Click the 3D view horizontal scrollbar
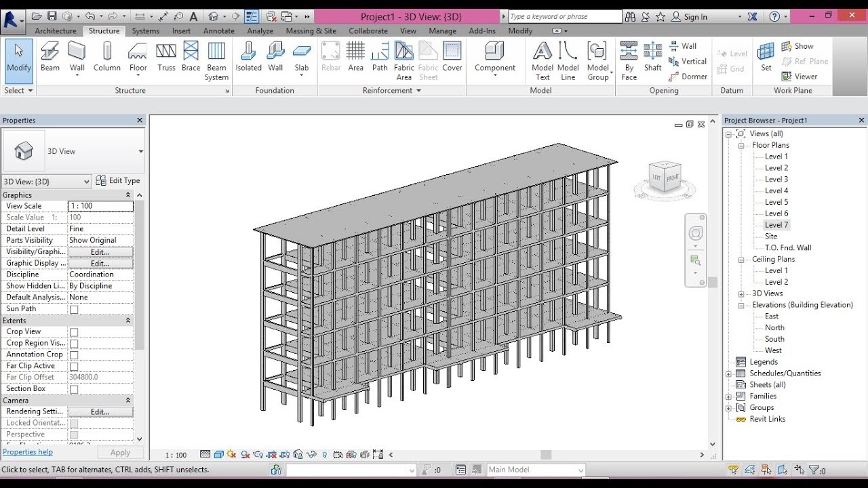This screenshot has height=488, width=868. click(546, 455)
